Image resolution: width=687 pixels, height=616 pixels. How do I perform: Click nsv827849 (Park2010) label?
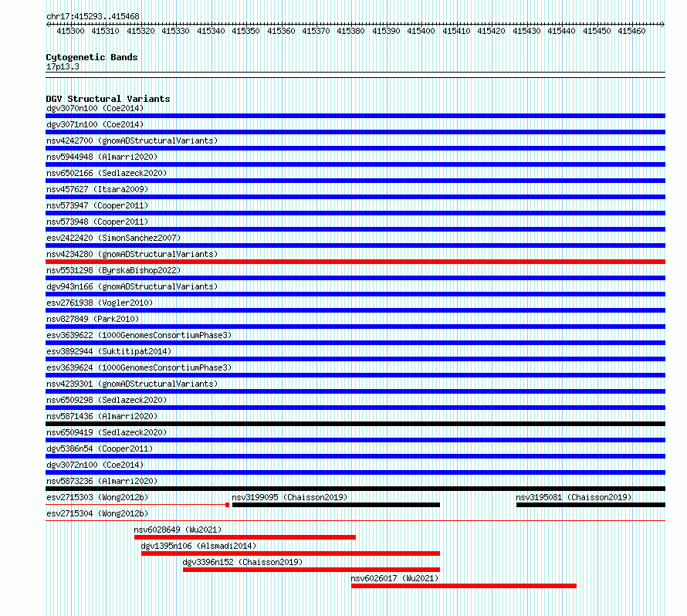[93, 319]
